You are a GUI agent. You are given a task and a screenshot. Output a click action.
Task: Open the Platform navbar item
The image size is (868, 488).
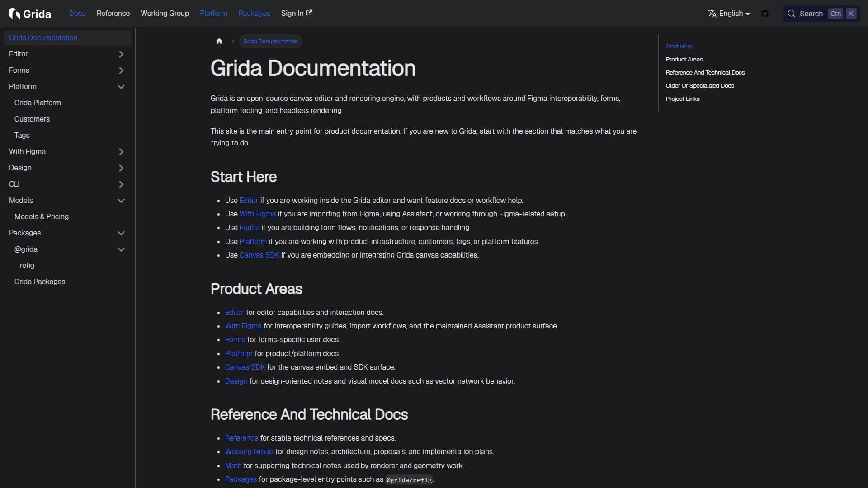coord(213,13)
